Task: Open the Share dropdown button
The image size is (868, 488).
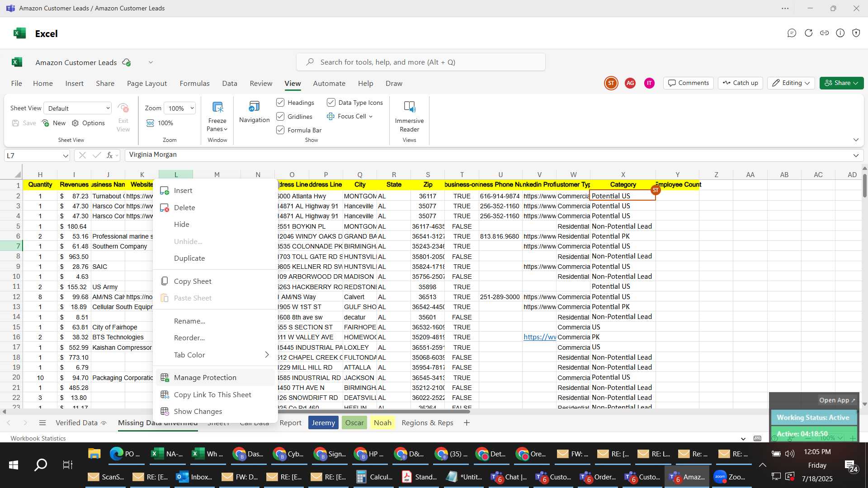Action: point(841,83)
